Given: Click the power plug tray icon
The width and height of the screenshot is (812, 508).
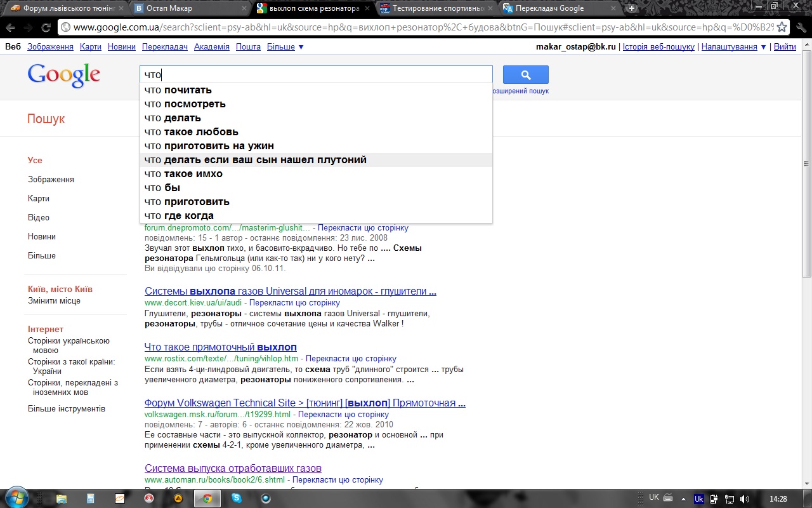Looking at the screenshot, I should [x=714, y=498].
